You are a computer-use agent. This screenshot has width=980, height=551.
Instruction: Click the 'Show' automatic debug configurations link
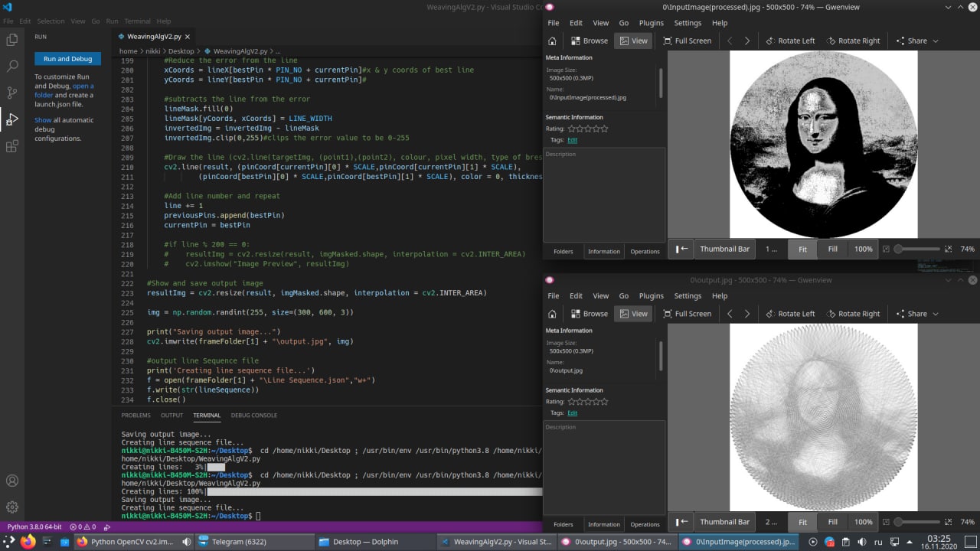tap(43, 120)
